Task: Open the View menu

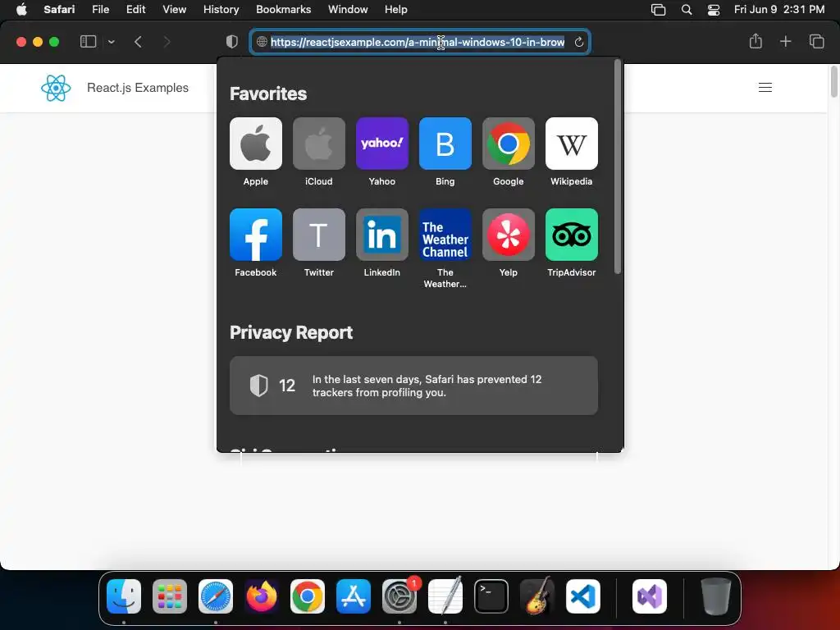Action: tap(174, 10)
